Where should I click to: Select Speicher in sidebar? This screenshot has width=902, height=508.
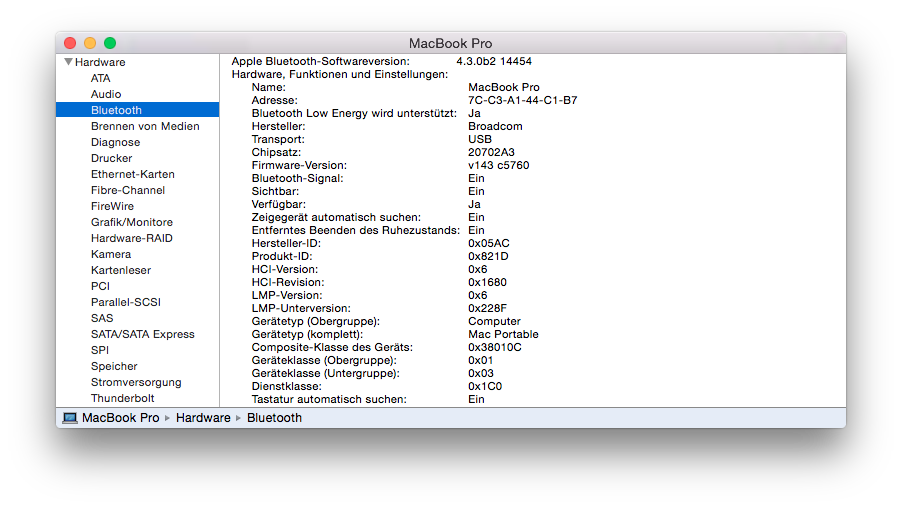pyautogui.click(x=114, y=366)
